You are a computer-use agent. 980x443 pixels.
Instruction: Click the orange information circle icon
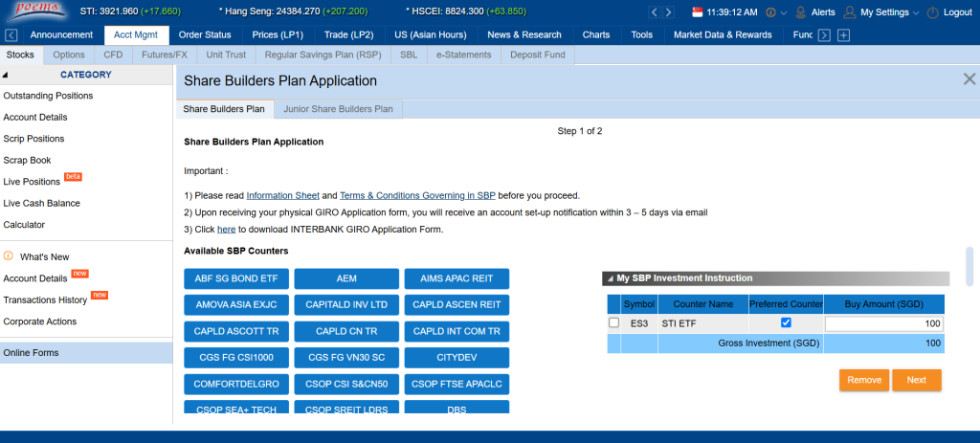770,12
